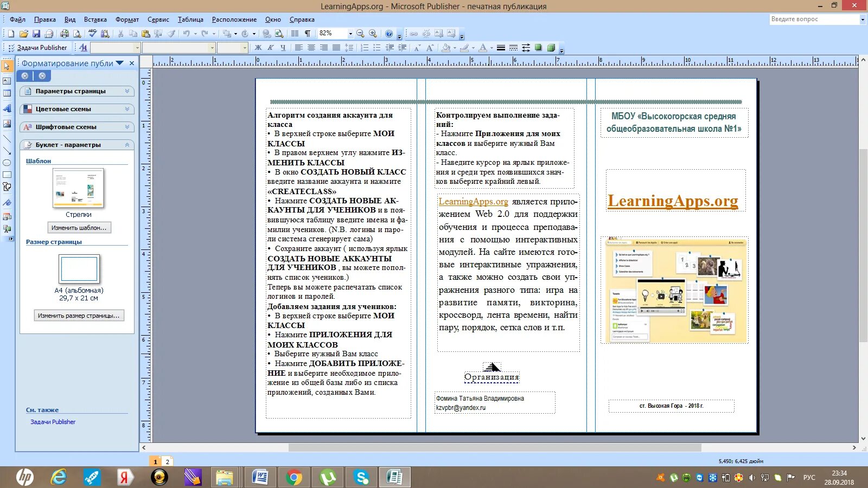Open the Таблица menu

click(190, 20)
